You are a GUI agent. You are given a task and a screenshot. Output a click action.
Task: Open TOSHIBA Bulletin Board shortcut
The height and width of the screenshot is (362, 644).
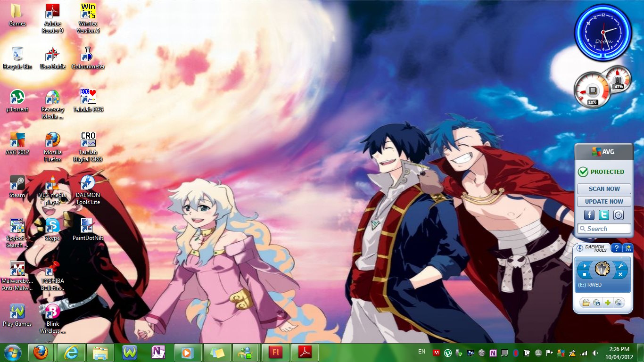click(x=53, y=276)
